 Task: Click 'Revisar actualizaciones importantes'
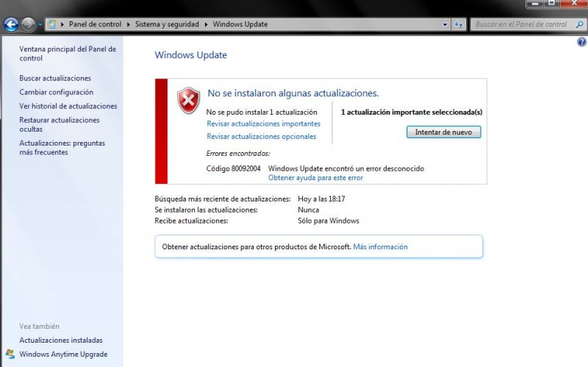tap(264, 124)
